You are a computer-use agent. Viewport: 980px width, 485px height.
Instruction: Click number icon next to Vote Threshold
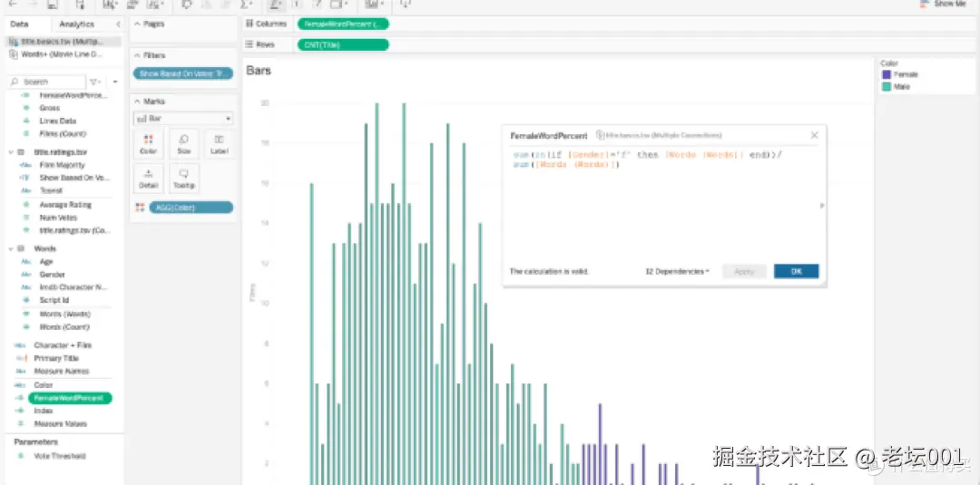pyautogui.click(x=21, y=456)
